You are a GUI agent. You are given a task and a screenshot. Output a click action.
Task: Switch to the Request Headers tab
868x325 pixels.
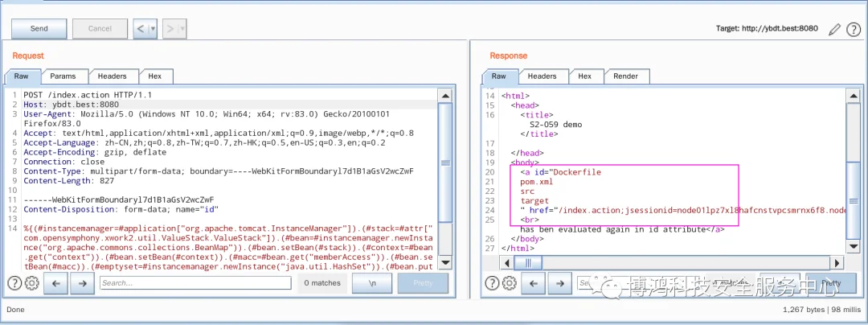113,76
